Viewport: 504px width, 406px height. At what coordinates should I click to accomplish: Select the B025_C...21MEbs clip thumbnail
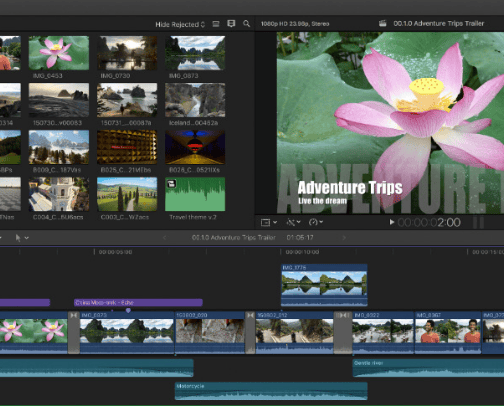(127, 147)
